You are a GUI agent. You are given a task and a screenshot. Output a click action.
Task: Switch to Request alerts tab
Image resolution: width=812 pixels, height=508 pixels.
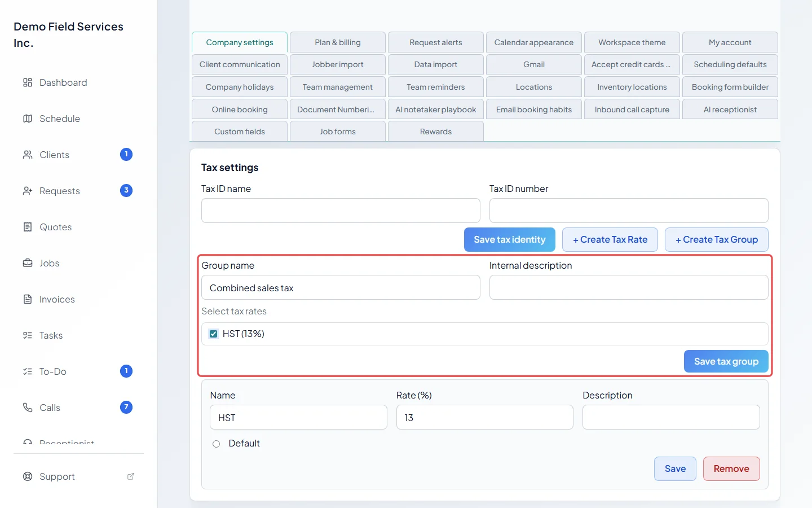click(436, 42)
